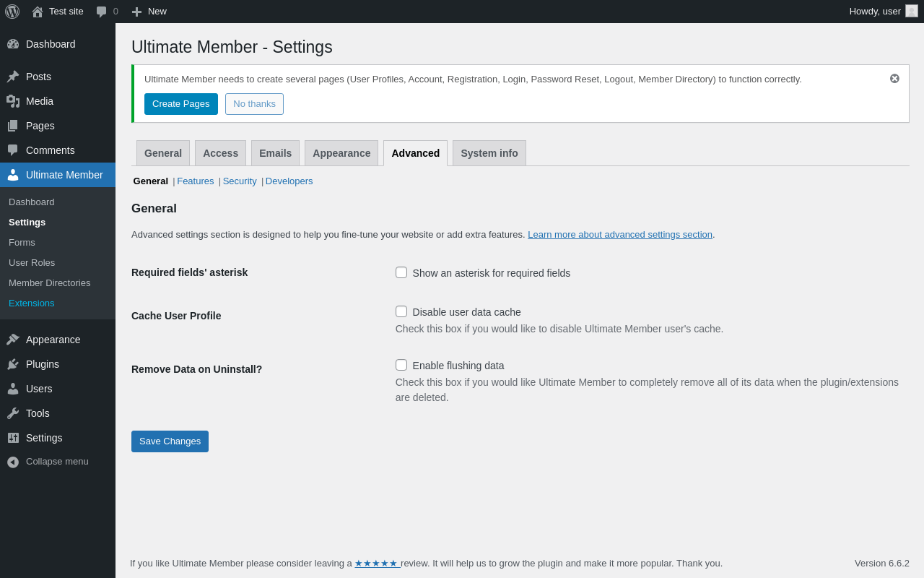Check Disable user data cache
This screenshot has width=924, height=578.
[x=401, y=311]
